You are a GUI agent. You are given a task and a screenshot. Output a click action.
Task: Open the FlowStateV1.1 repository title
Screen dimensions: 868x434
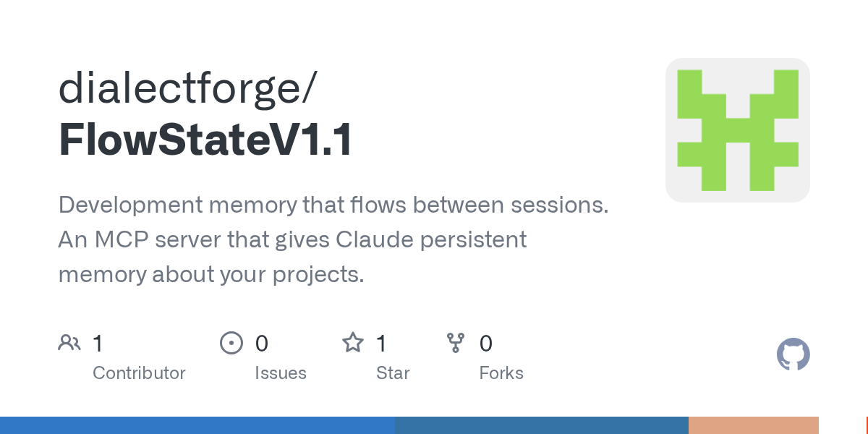click(205, 140)
